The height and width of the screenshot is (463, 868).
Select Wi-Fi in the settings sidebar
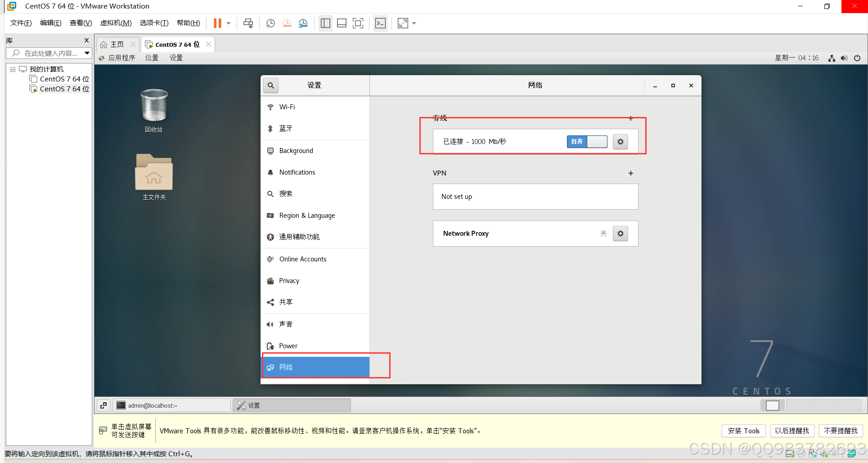(315, 107)
